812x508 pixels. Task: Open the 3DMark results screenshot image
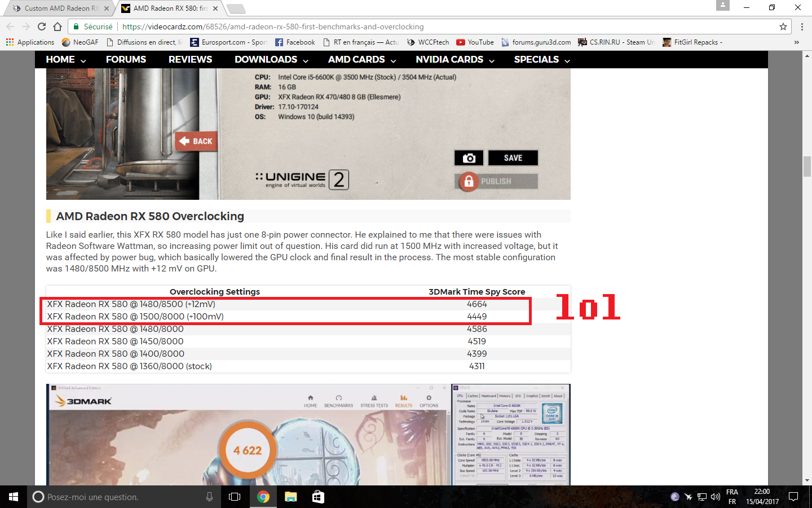pos(308,435)
